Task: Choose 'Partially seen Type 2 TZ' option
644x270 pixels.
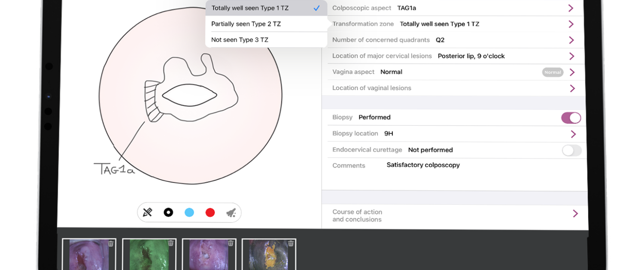Action: coord(266,24)
